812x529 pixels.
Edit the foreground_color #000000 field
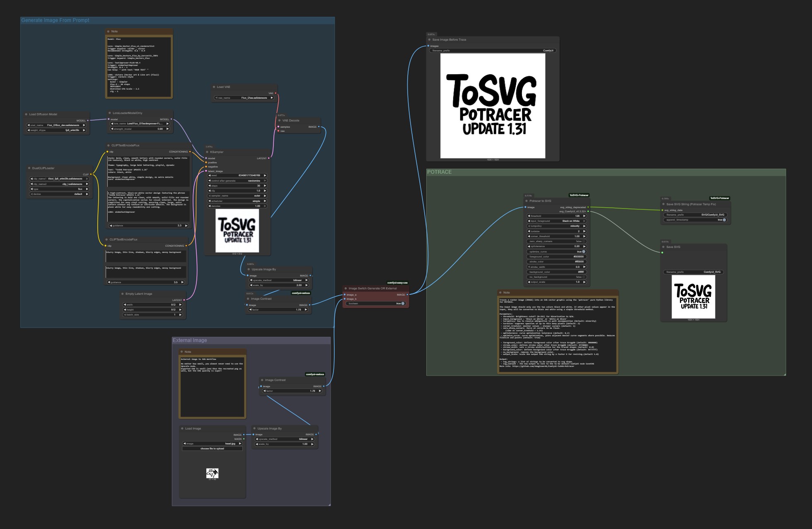point(556,257)
